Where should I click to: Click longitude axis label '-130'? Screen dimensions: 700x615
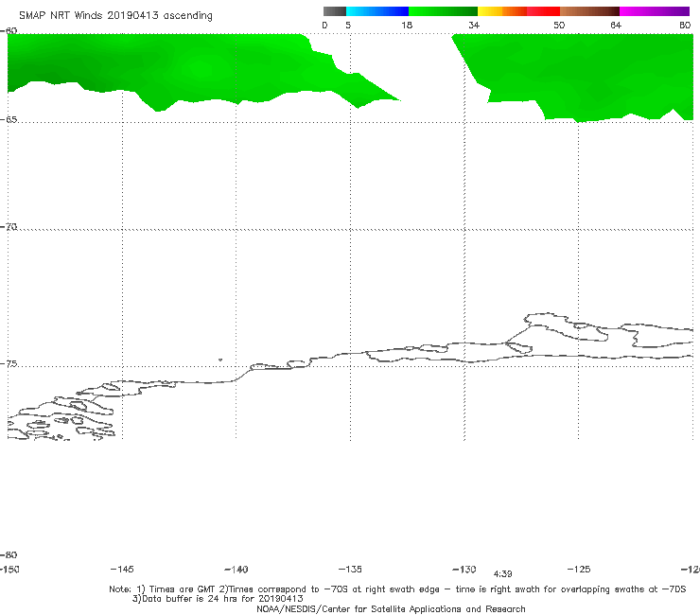(x=464, y=569)
